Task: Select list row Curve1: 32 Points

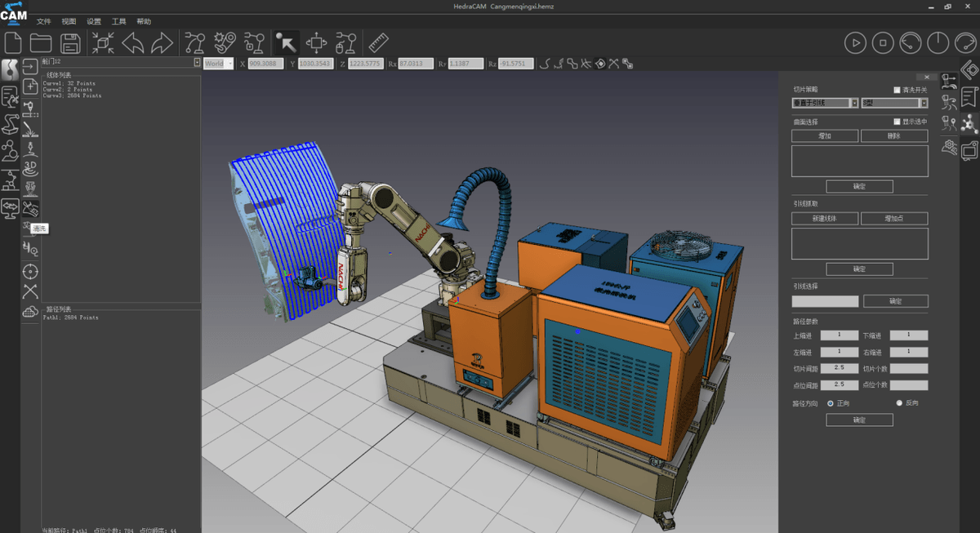Action: click(x=69, y=83)
